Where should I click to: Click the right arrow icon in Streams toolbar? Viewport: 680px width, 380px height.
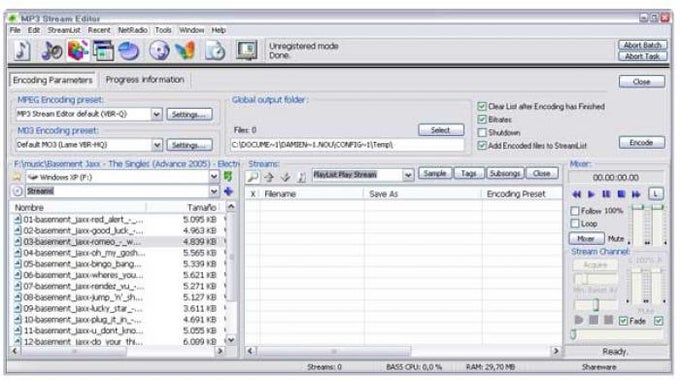pyautogui.click(x=269, y=177)
